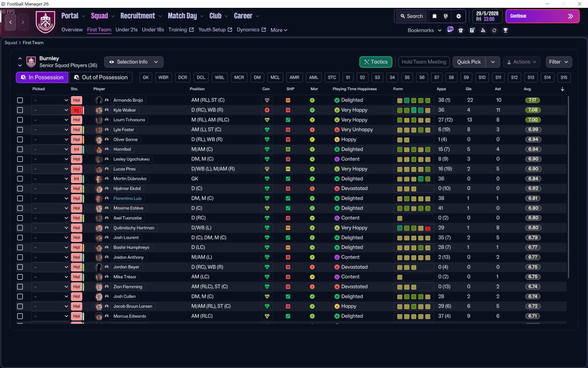Click the Hol status badge for Lyle Foster
The image size is (588, 368).
click(76, 130)
